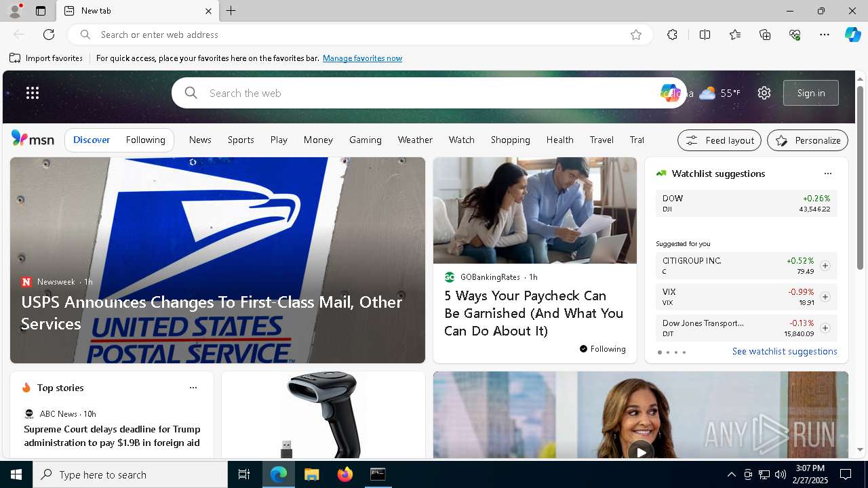Toggle Following on GOBankingRates card

point(602,349)
